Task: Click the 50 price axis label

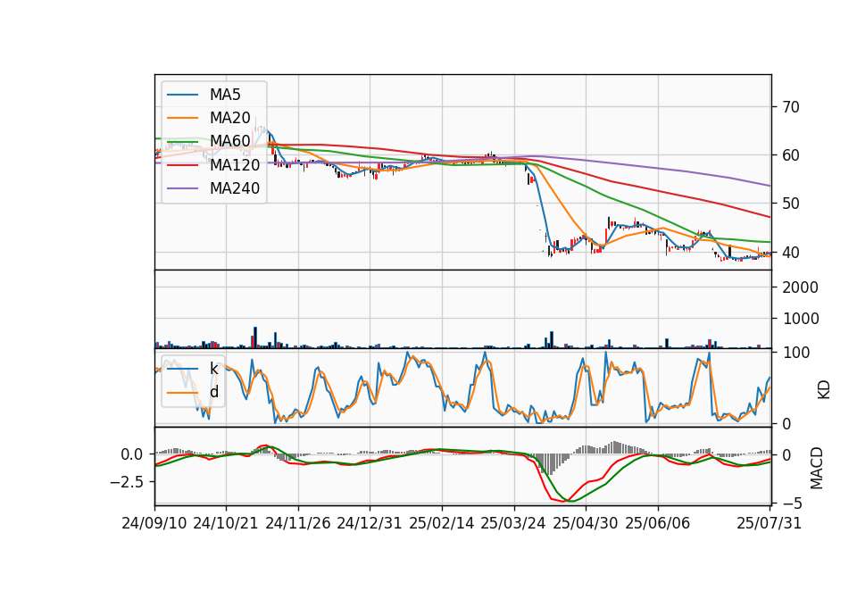Action: (x=791, y=204)
